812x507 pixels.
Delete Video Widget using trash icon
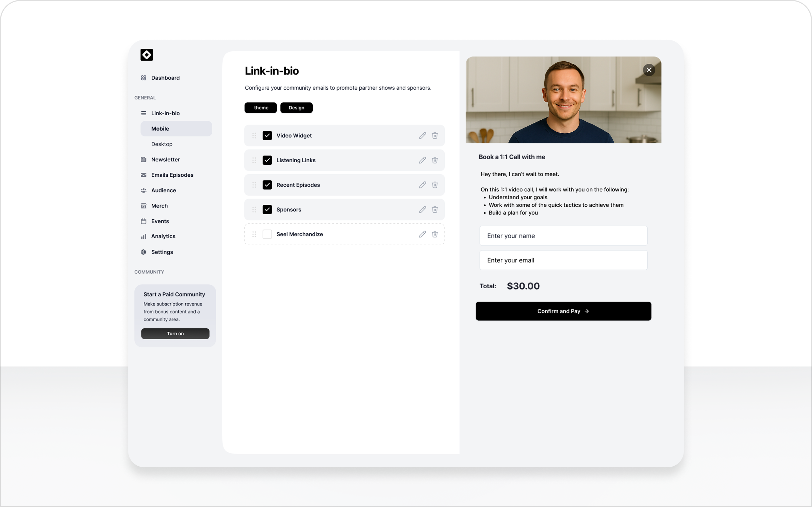click(435, 135)
